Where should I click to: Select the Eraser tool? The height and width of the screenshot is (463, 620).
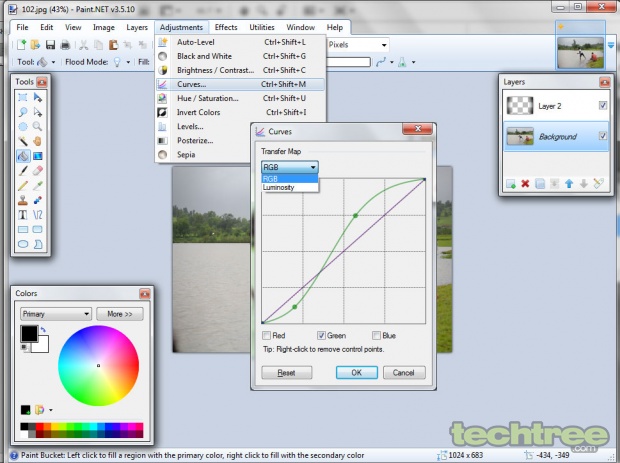pos(38,170)
